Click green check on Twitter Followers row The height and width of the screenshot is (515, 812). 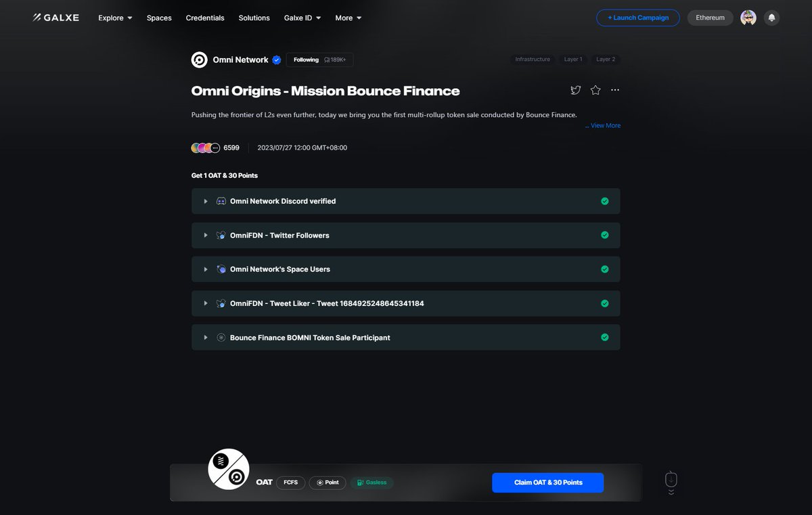pyautogui.click(x=605, y=235)
